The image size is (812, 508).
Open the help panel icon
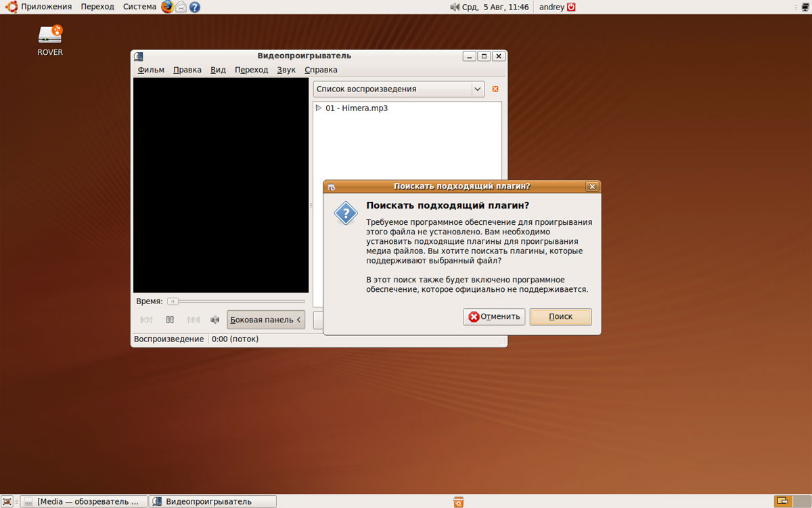(x=195, y=7)
